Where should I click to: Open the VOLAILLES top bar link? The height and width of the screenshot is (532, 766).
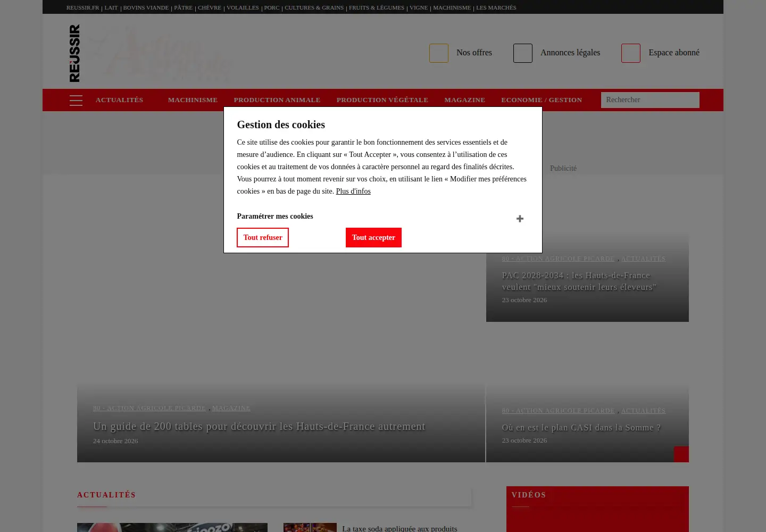(x=243, y=7)
